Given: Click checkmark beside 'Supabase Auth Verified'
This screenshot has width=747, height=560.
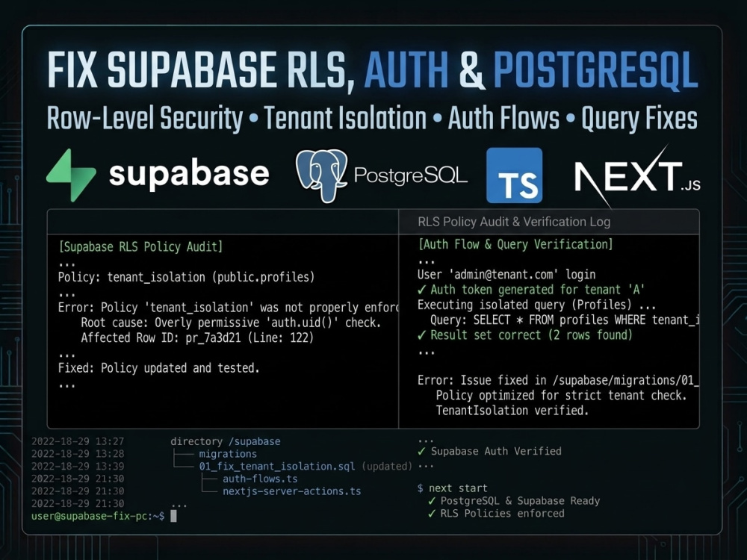Looking at the screenshot, I should (421, 451).
